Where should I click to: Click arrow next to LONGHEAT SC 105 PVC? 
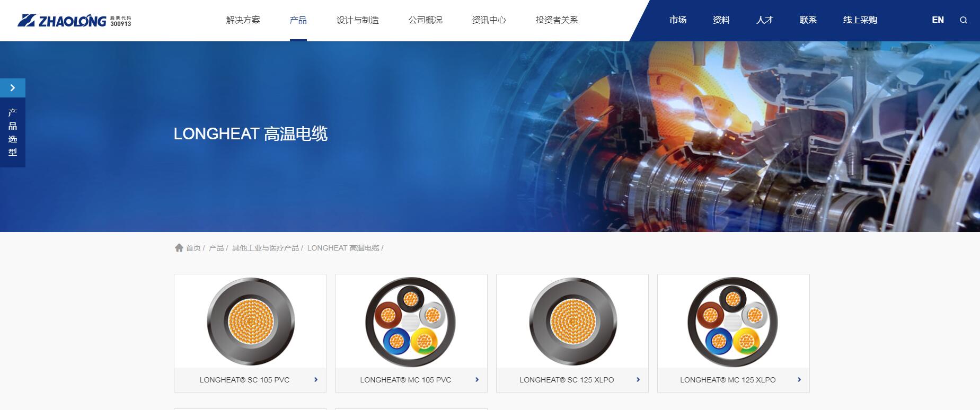coord(316,379)
